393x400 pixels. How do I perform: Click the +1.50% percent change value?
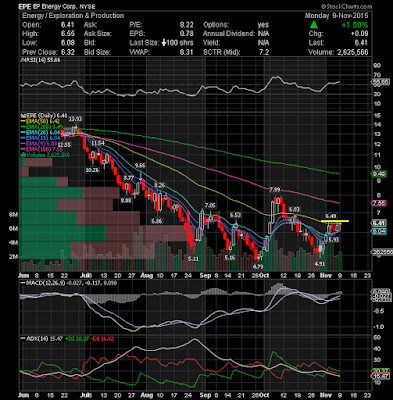(354, 25)
